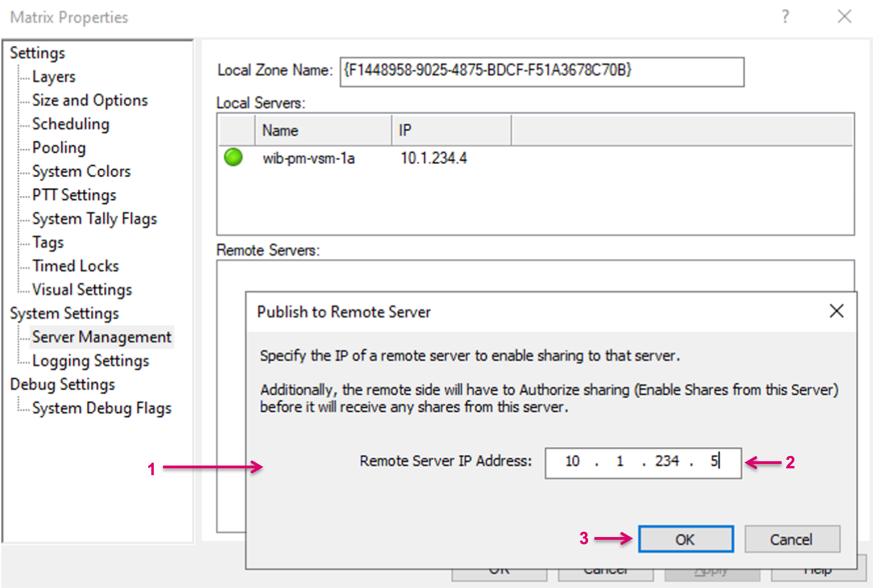Select Server Management under System Settings
The height and width of the screenshot is (588, 873).
[x=102, y=337]
